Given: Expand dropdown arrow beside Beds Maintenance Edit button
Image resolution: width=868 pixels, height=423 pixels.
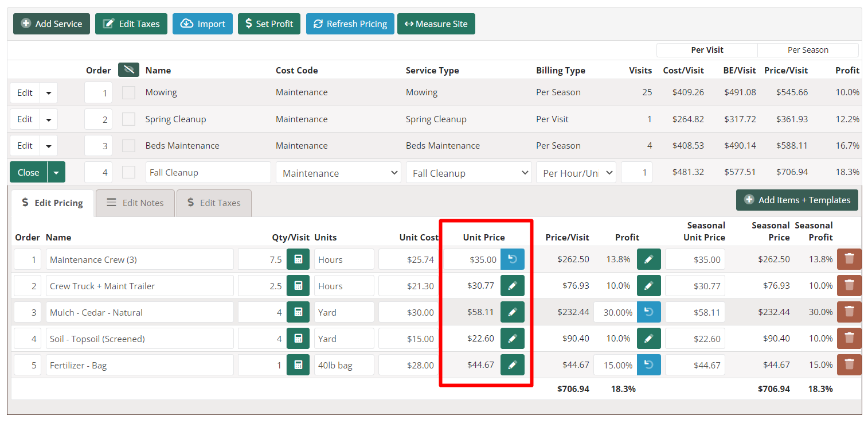Looking at the screenshot, I should (x=49, y=146).
